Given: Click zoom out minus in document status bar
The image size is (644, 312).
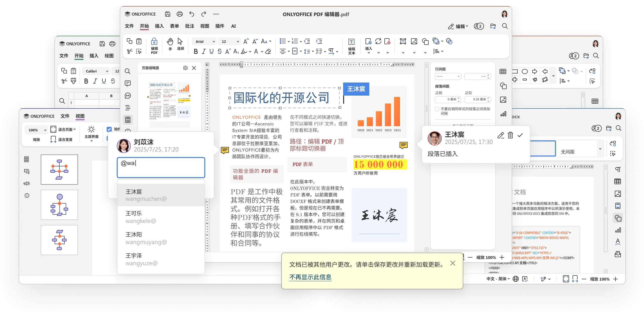Looking at the screenshot, I should click(x=584, y=279).
